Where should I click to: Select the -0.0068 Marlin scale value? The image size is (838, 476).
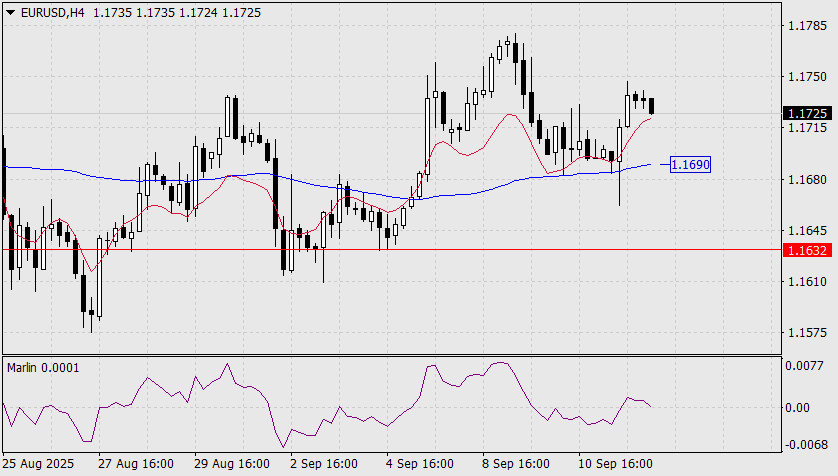click(805, 444)
